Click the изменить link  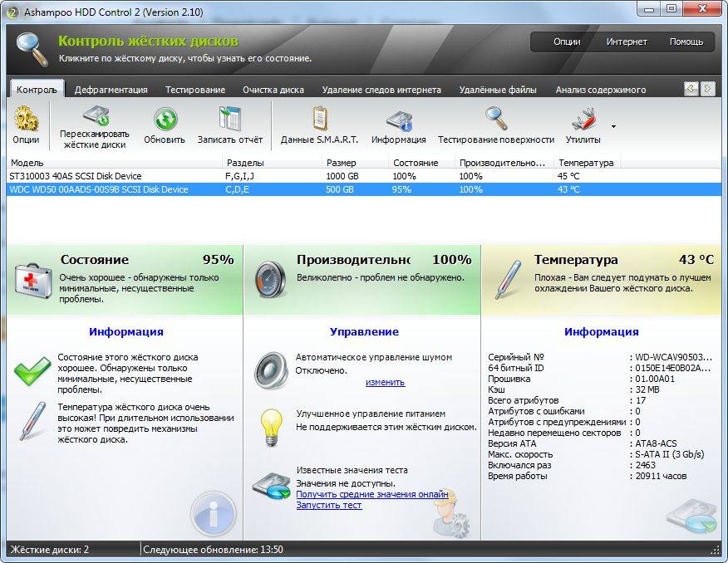386,382
